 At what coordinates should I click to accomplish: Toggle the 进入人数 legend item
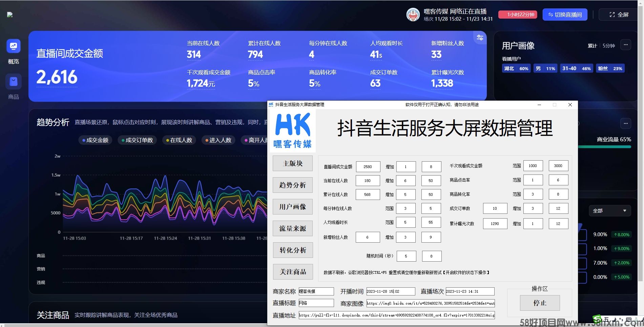tap(218, 140)
